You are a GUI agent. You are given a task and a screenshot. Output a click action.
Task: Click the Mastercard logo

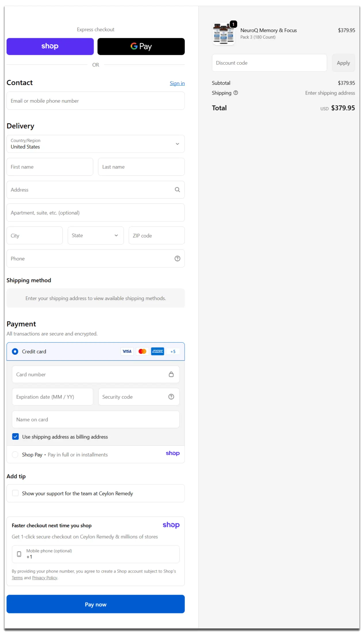142,351
